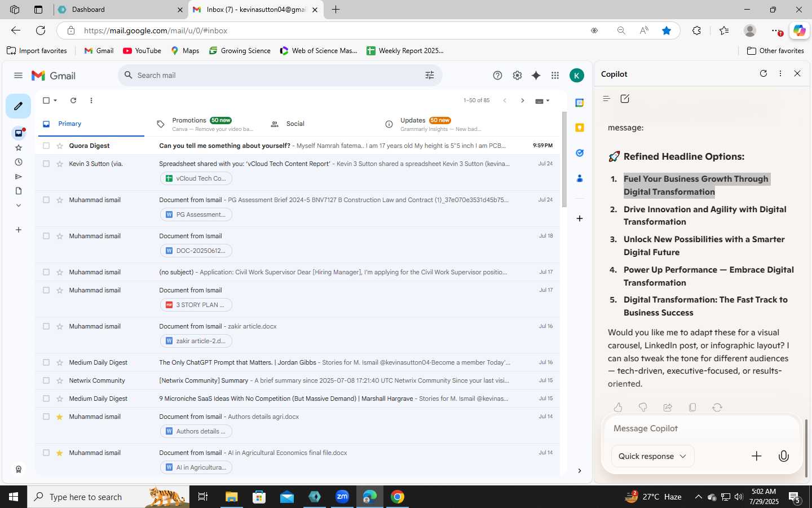Open Google apps grid launcher
This screenshot has width=812, height=508.
click(x=555, y=76)
